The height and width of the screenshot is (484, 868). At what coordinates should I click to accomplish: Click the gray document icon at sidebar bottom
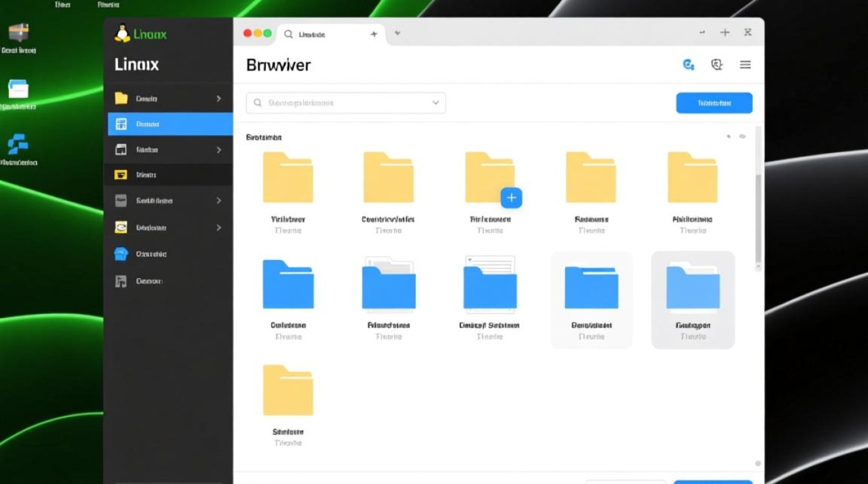click(x=121, y=281)
